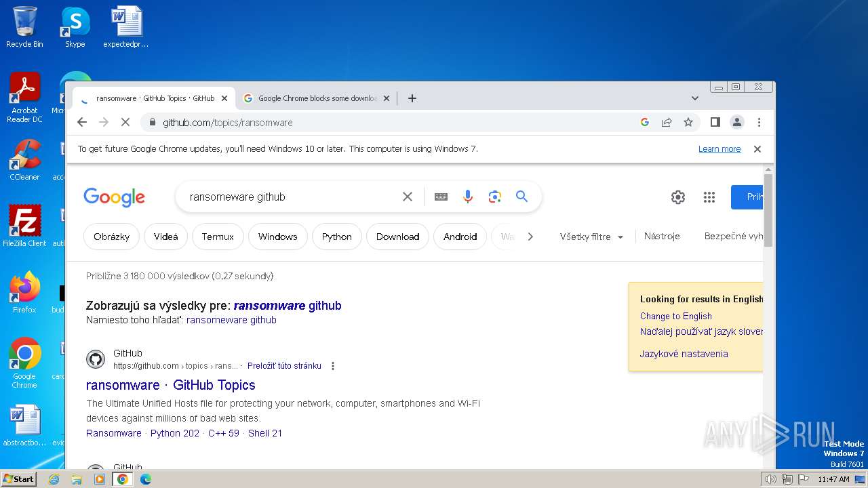The height and width of the screenshot is (488, 868).
Task: Launch Internet Explorer from the taskbar
Action: click(54, 479)
